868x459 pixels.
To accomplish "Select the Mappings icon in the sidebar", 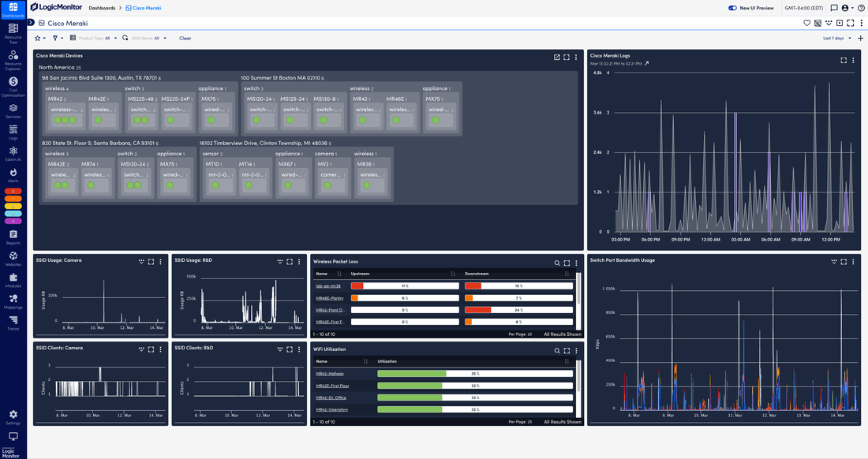I will (x=13, y=300).
